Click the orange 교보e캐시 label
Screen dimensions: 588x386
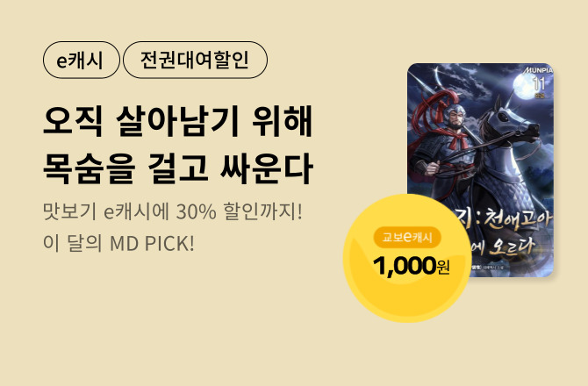(x=407, y=237)
